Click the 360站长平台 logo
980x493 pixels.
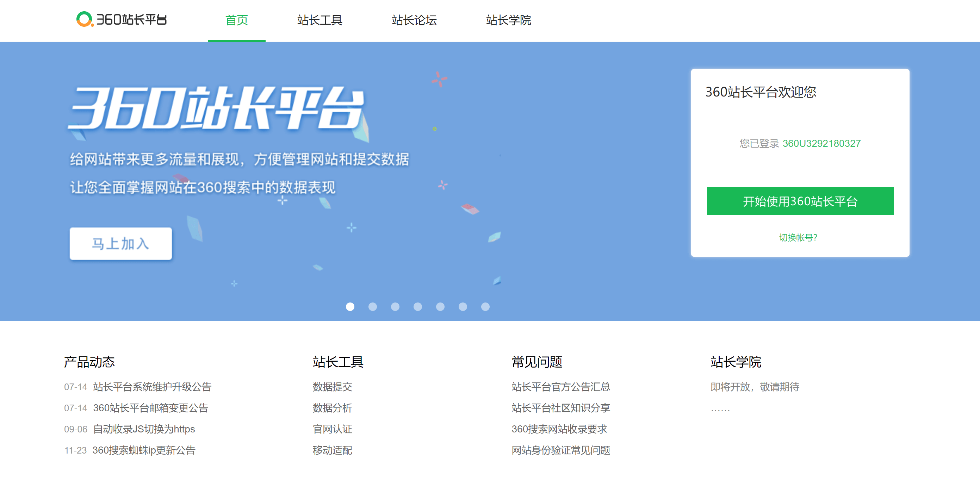[122, 19]
